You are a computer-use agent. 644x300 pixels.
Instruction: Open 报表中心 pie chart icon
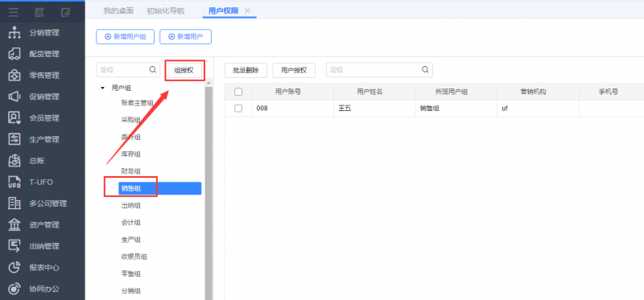(14, 268)
